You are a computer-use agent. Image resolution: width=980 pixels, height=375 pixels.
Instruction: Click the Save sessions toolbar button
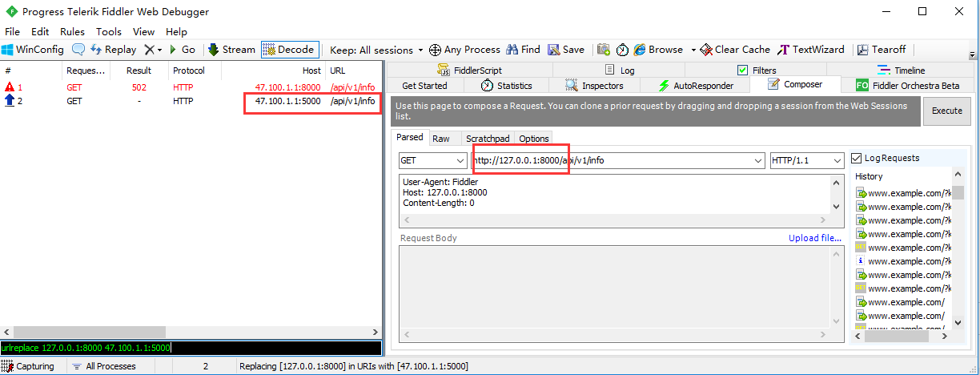(x=566, y=50)
